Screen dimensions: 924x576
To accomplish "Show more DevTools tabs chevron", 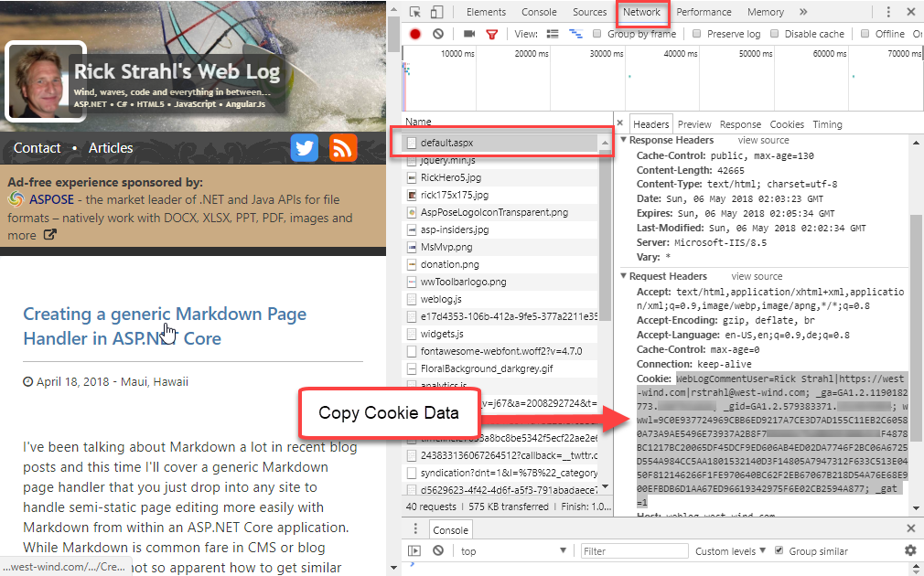I will [x=803, y=12].
